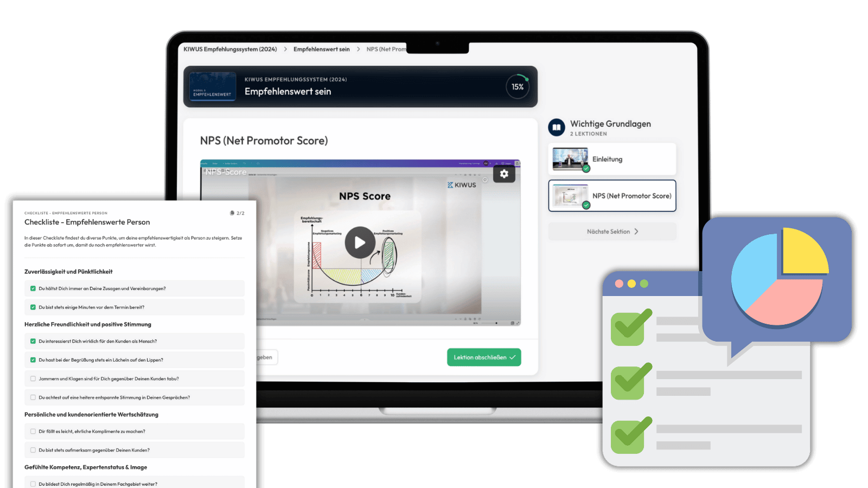The height and width of the screenshot is (488, 868).
Task: Select the NPS (Net Promotor Score) lesson card
Action: (612, 196)
